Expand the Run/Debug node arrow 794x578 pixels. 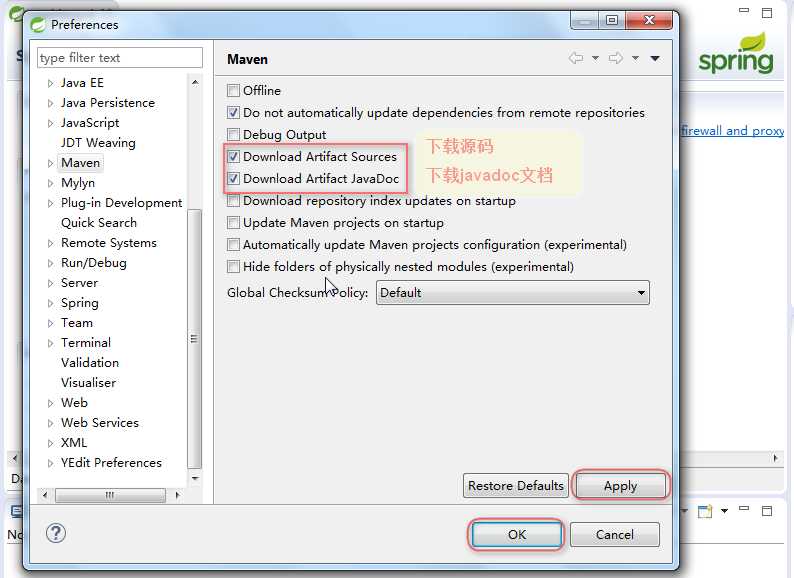50,263
